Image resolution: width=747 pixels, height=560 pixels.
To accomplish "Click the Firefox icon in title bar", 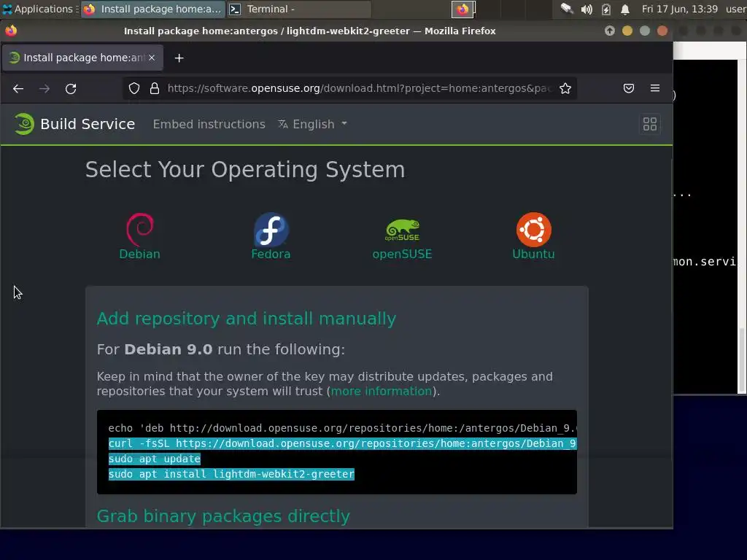I will tap(11, 31).
